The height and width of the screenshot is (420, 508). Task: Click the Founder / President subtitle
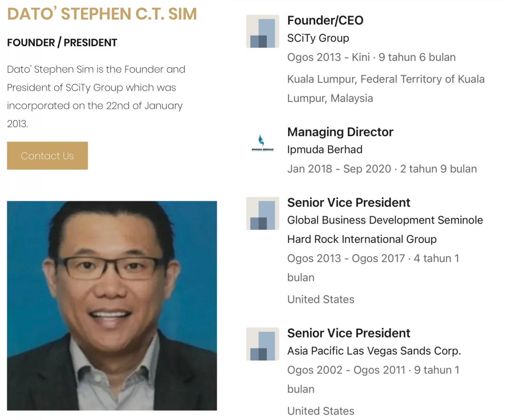coord(62,43)
